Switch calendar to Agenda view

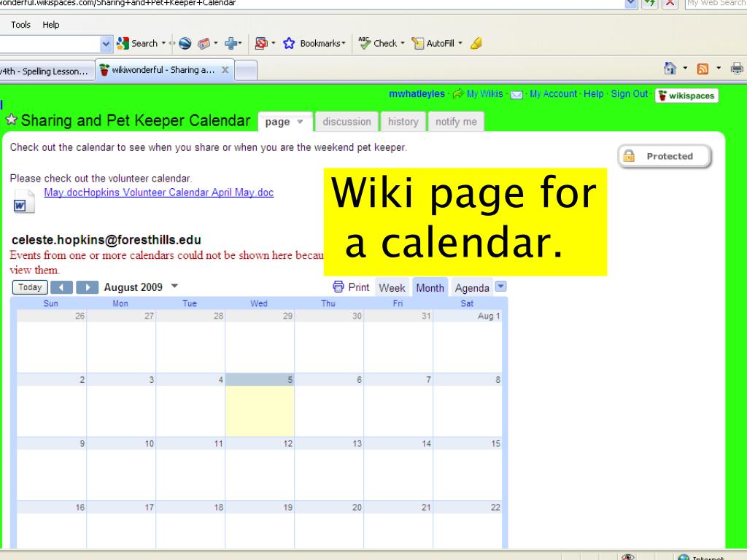(472, 287)
